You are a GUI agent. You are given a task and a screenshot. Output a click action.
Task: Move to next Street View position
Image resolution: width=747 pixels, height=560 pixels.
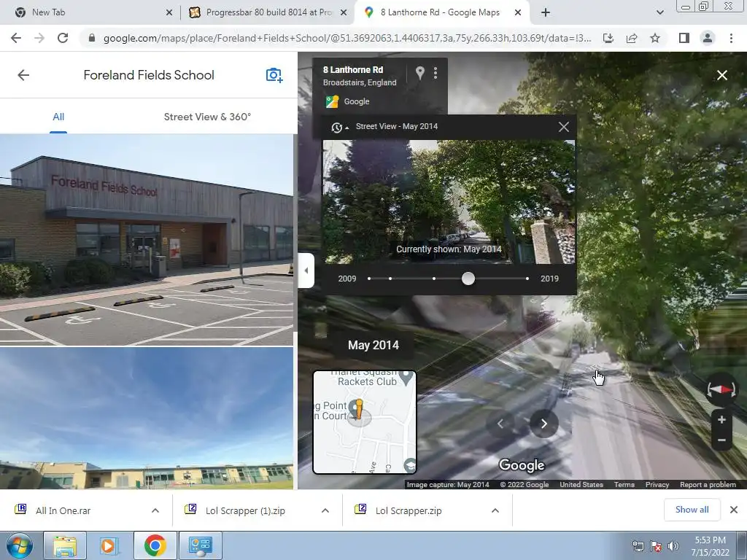(x=543, y=424)
